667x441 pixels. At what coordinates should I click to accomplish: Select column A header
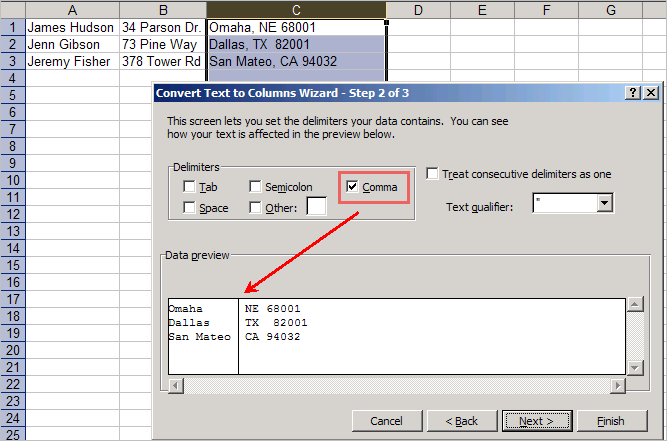tap(72, 9)
